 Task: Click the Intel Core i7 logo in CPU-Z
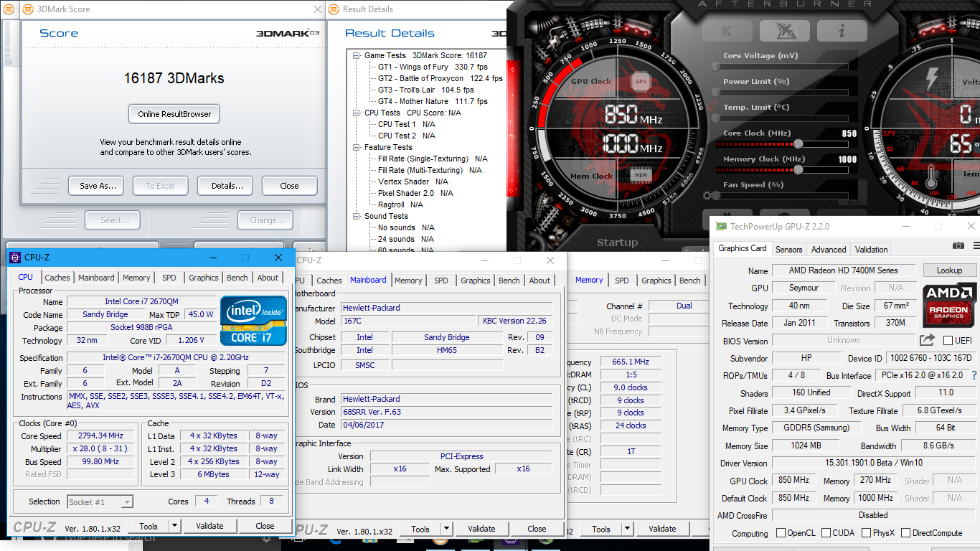[x=253, y=320]
